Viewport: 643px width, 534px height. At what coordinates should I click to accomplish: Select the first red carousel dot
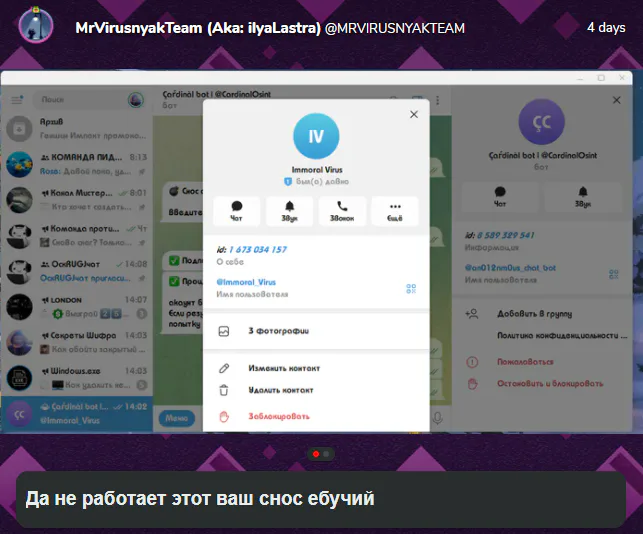coord(316,454)
